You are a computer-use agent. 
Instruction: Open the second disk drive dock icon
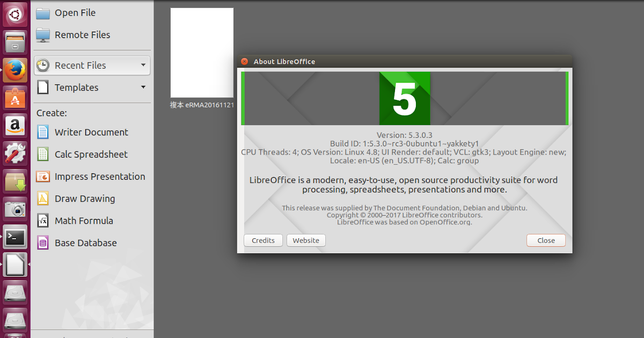tap(15, 321)
